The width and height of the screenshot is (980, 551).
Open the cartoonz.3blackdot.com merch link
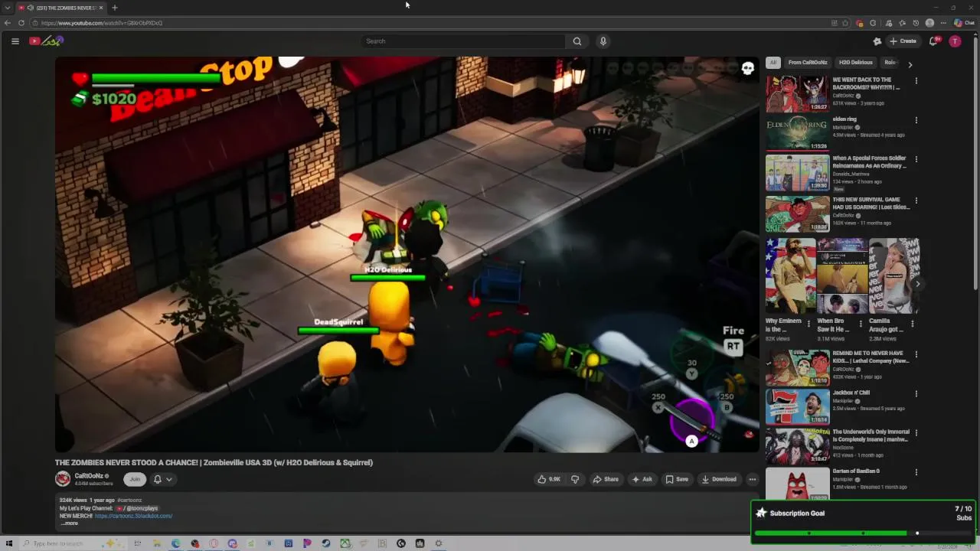pyautogui.click(x=133, y=516)
